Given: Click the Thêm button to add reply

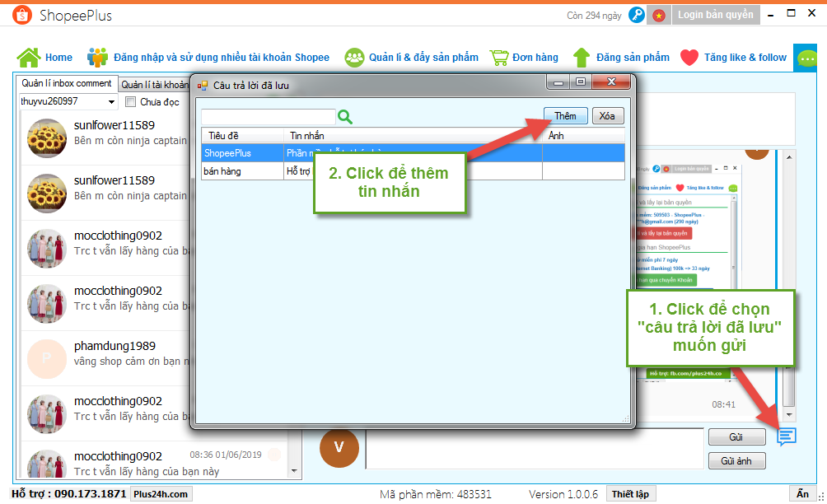Looking at the screenshot, I should [x=565, y=116].
